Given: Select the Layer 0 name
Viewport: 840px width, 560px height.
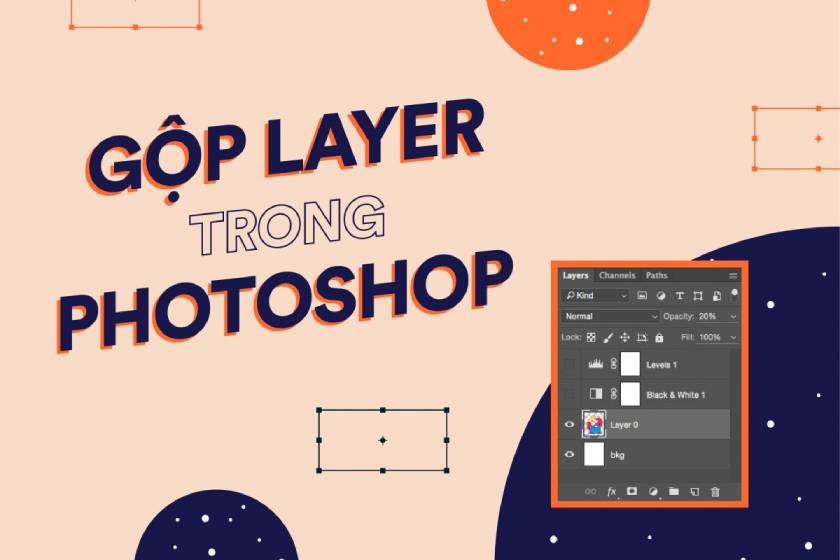Looking at the screenshot, I should (x=624, y=425).
